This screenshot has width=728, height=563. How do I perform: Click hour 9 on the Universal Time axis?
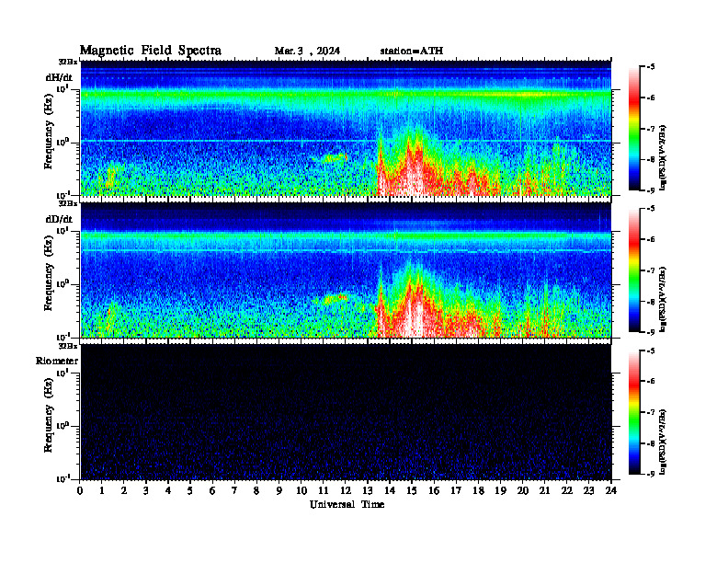tap(279, 490)
